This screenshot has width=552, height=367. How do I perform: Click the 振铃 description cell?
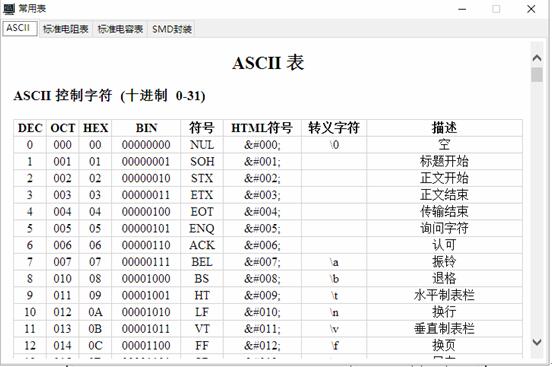click(x=444, y=262)
